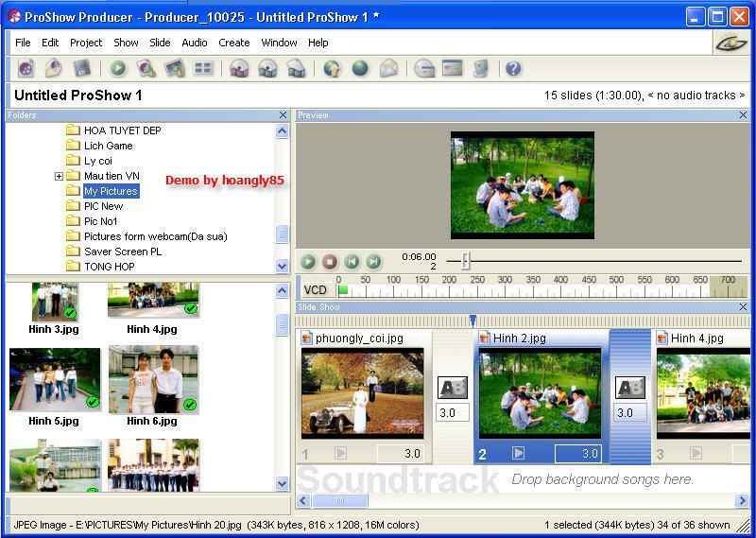The image size is (756, 538).
Task: Click the AB transition icon after phuongly_coi.jpg
Action: coord(453,388)
